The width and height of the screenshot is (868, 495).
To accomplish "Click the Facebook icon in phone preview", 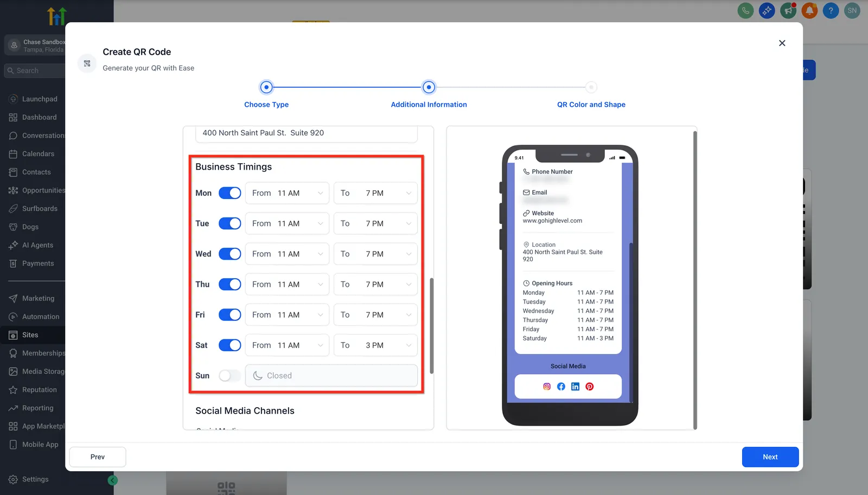I will click(x=561, y=387).
